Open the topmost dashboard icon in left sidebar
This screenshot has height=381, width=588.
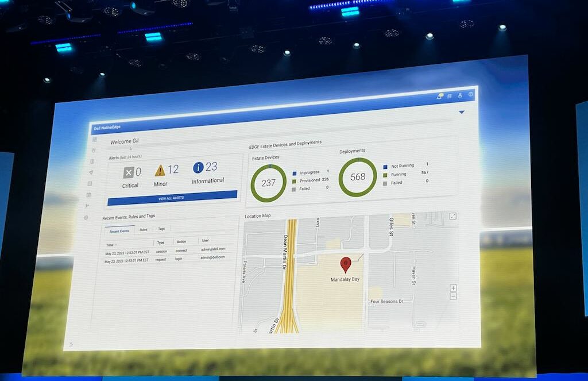pos(95,140)
